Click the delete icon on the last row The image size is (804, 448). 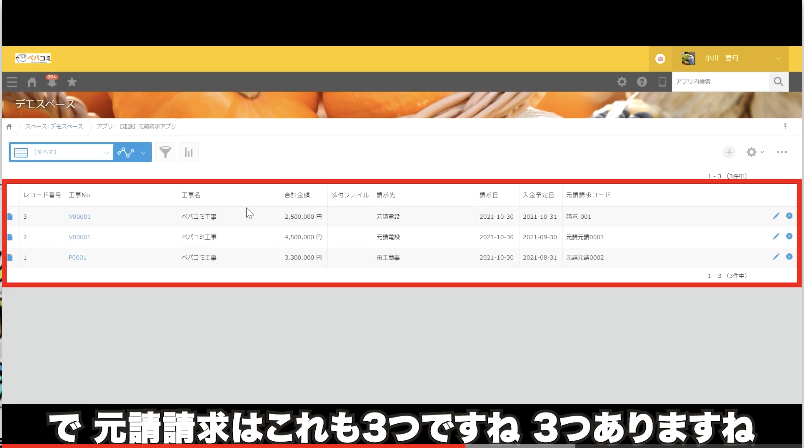point(789,257)
